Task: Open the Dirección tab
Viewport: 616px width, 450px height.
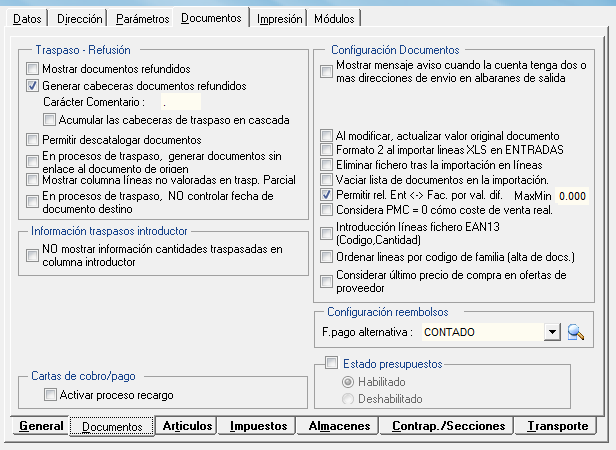Action: tap(80, 18)
